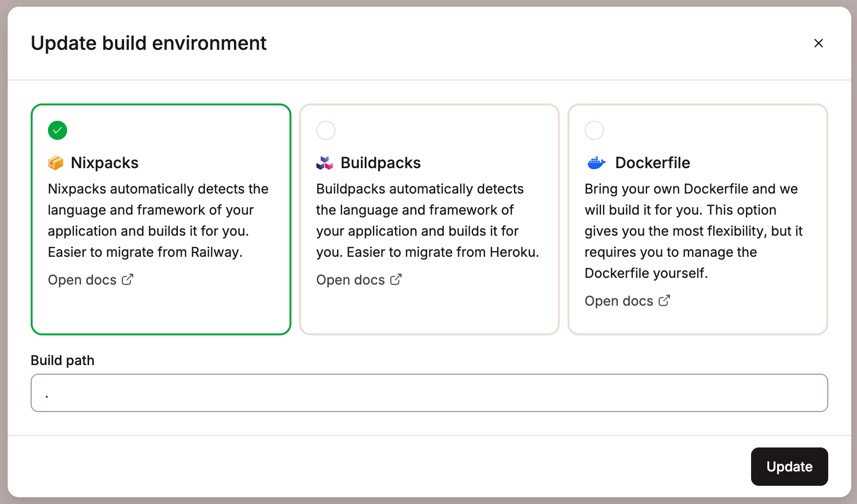Select the Dockerfile radio button
The width and height of the screenshot is (857, 504).
tap(594, 130)
